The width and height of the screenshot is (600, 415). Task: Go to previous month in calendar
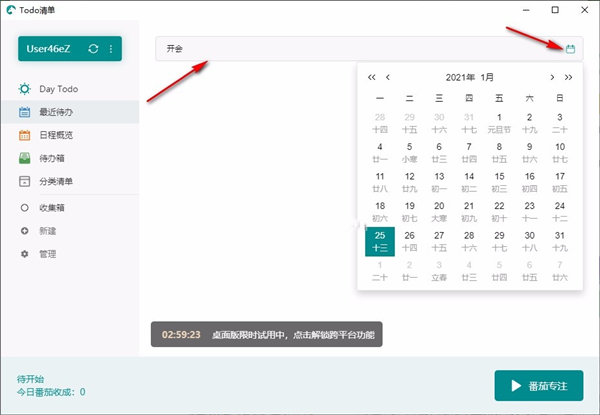point(389,77)
